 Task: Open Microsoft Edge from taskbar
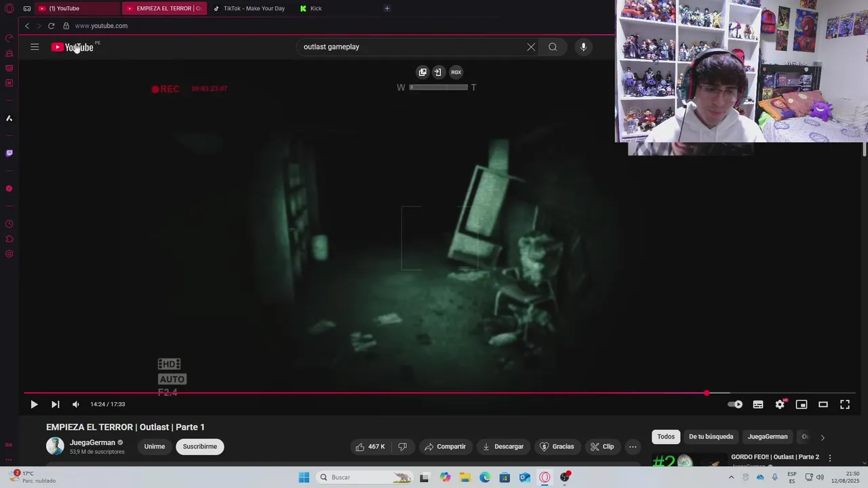(x=485, y=477)
